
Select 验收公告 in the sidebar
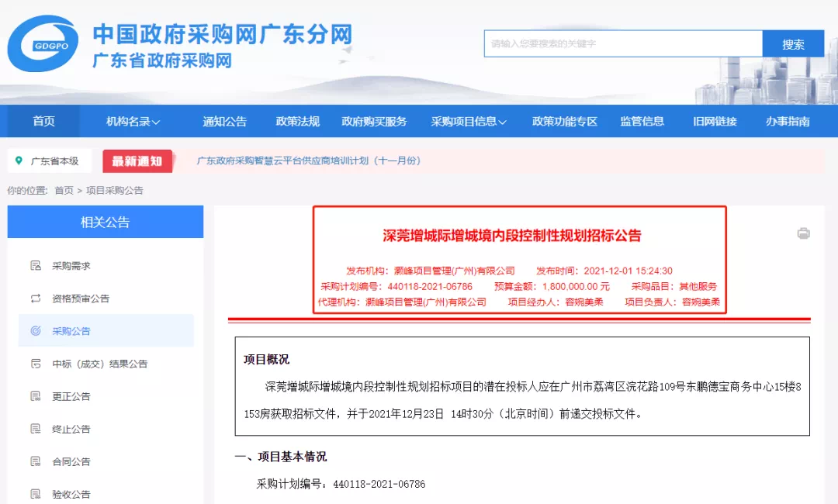[71, 494]
